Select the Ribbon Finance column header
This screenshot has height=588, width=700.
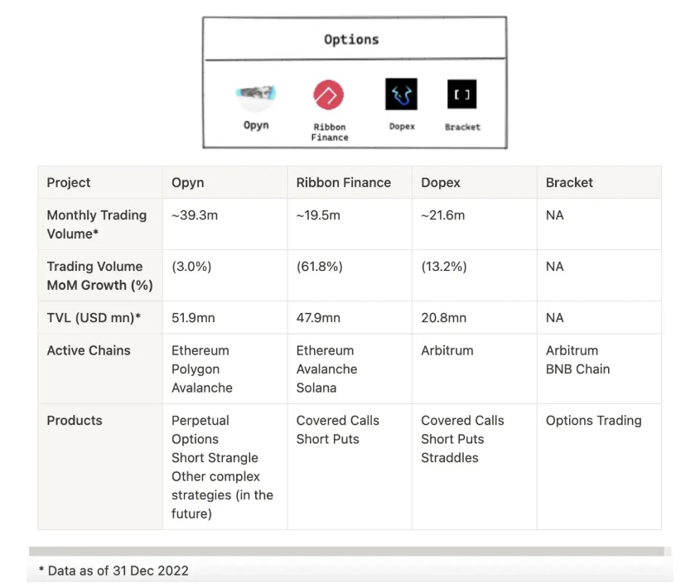[350, 182]
